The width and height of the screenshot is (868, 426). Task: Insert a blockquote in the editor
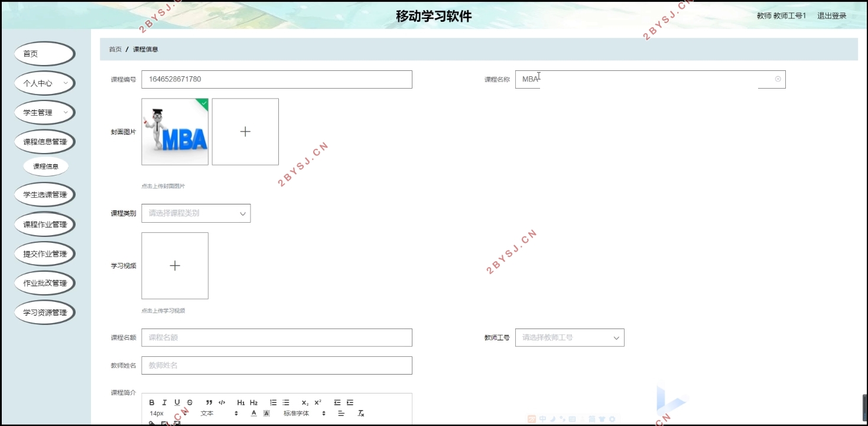point(209,402)
